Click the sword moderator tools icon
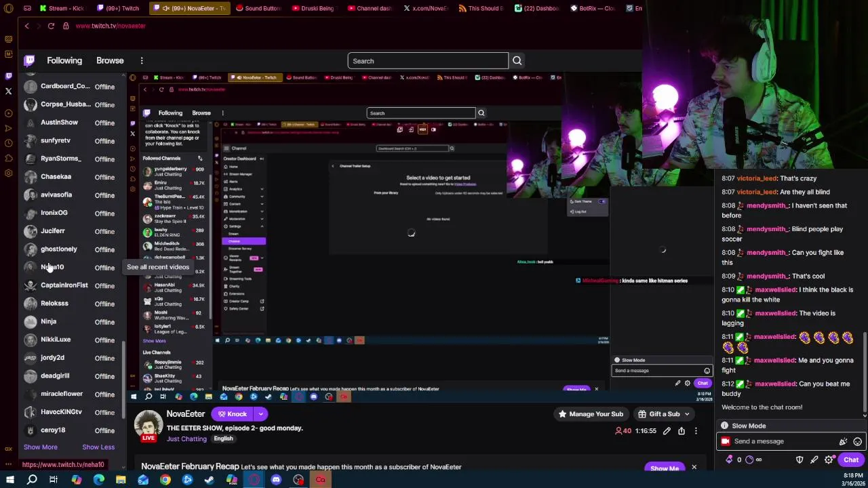The width and height of the screenshot is (868, 488). tap(814, 460)
